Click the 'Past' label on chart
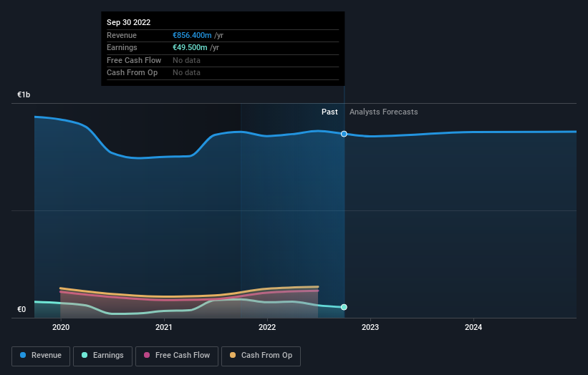588x375 pixels. tap(329, 112)
